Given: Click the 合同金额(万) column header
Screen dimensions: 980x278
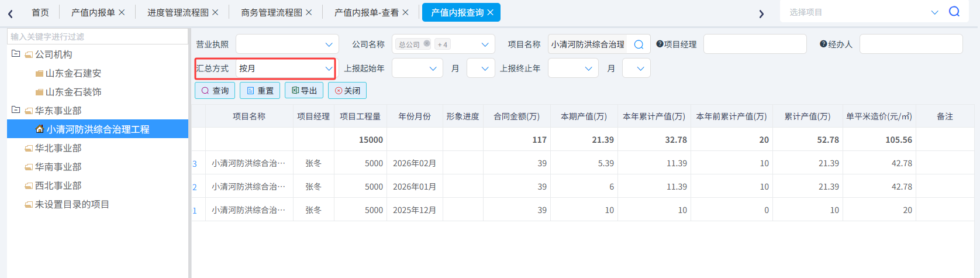Looking at the screenshot, I should (x=516, y=116).
